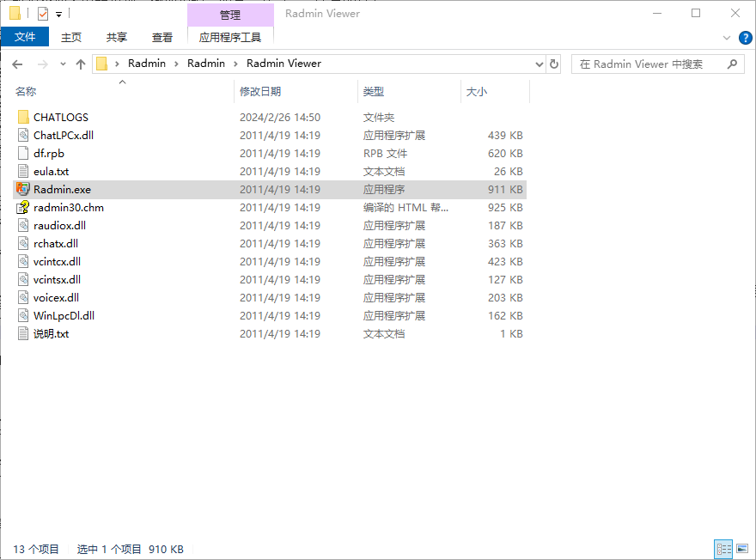
Task: Click the voicex.dll file icon
Action: (22, 298)
